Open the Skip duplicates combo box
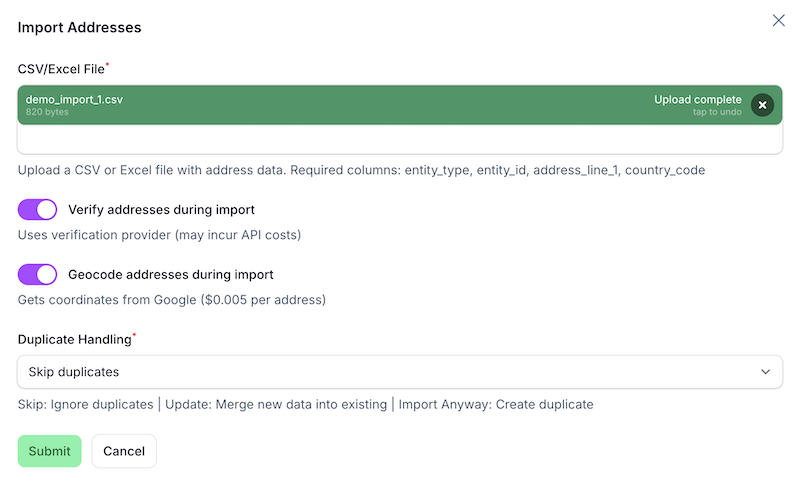Screen dimensions: 800x484 pyautogui.click(x=399, y=372)
